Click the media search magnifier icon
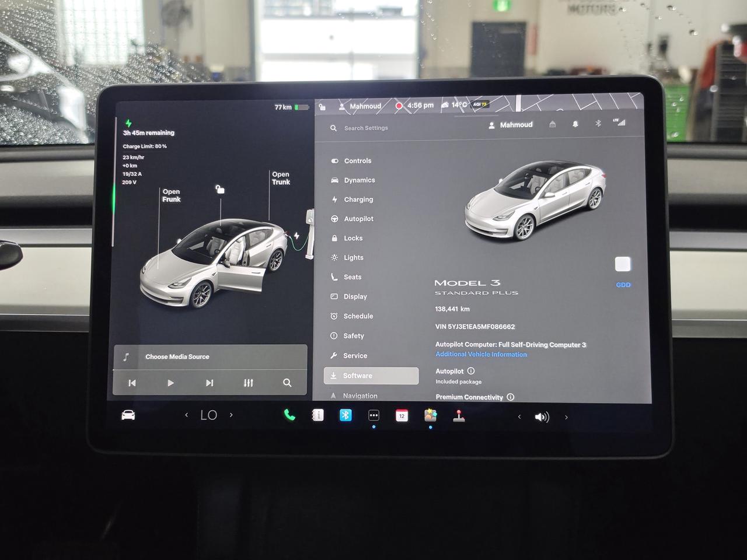This screenshot has width=747, height=560. point(287,383)
